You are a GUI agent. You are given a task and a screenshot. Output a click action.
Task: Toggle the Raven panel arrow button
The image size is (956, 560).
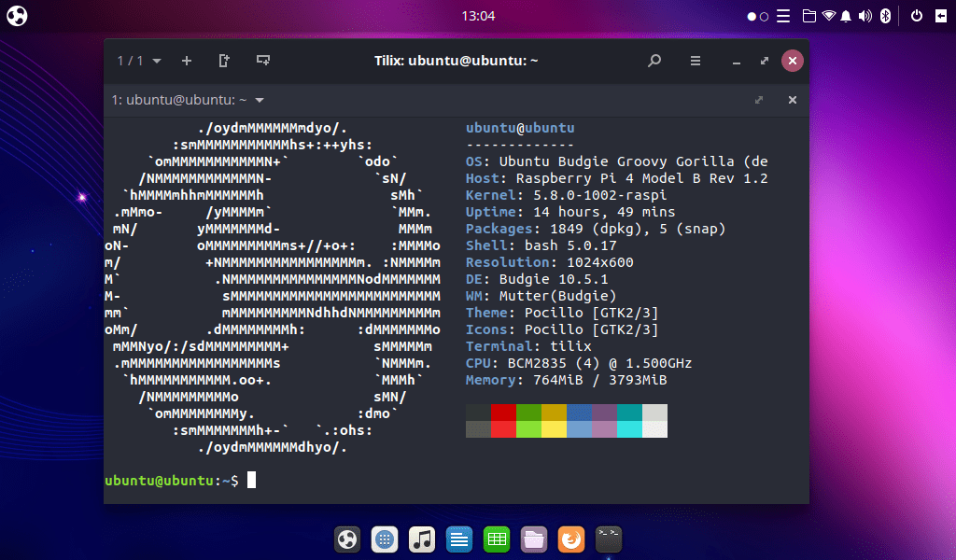941,16
